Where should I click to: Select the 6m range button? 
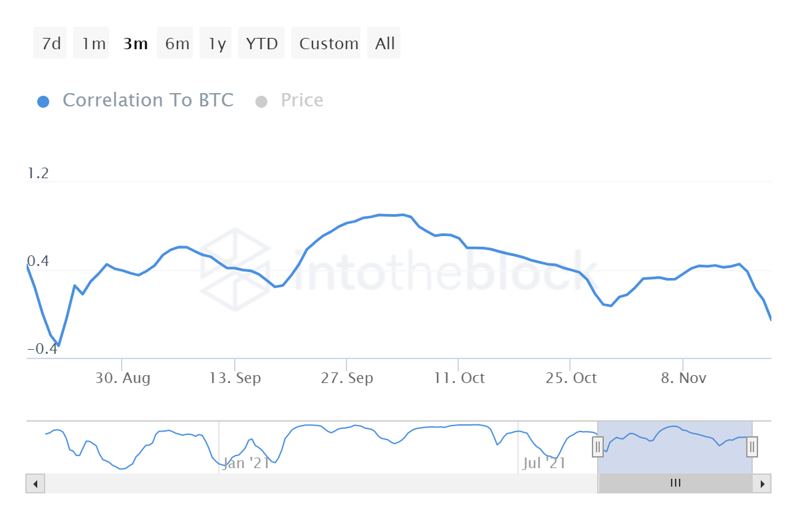(x=176, y=44)
